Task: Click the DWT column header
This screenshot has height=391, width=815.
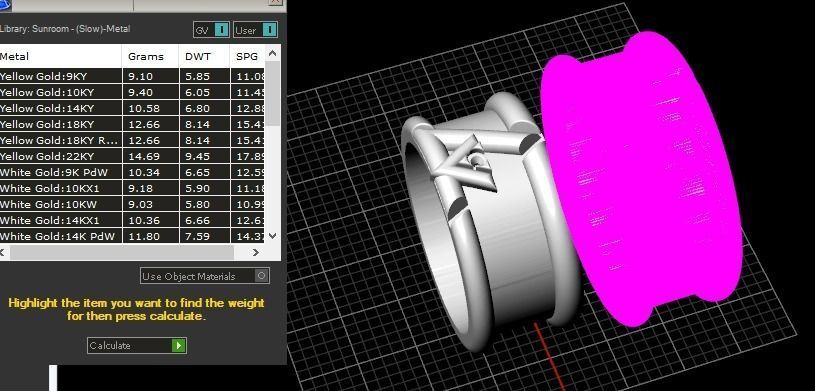Action: click(x=204, y=56)
